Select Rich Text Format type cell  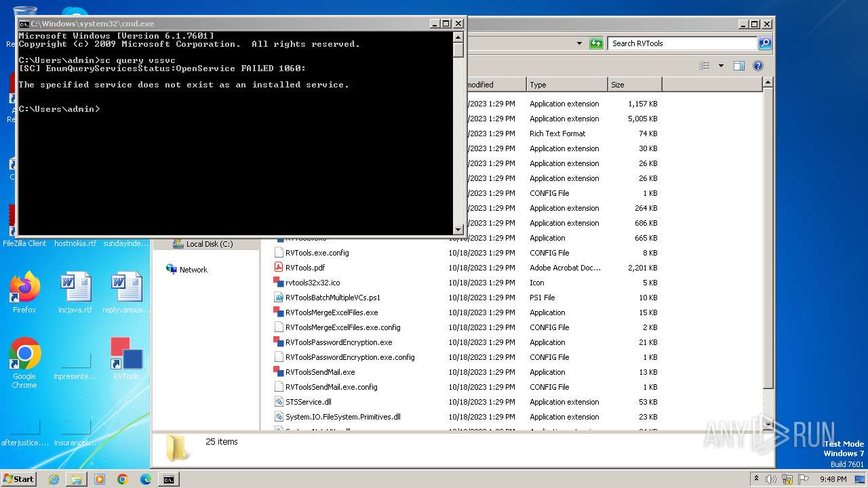(x=557, y=134)
